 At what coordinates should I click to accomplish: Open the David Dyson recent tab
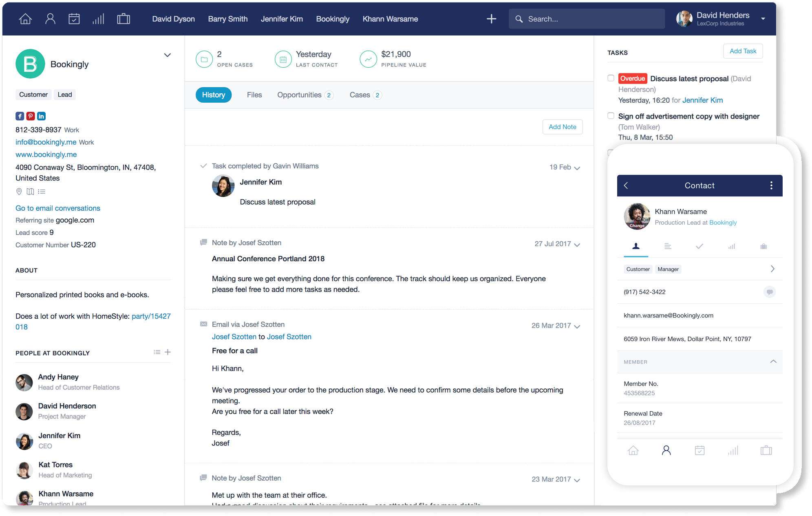click(x=173, y=19)
